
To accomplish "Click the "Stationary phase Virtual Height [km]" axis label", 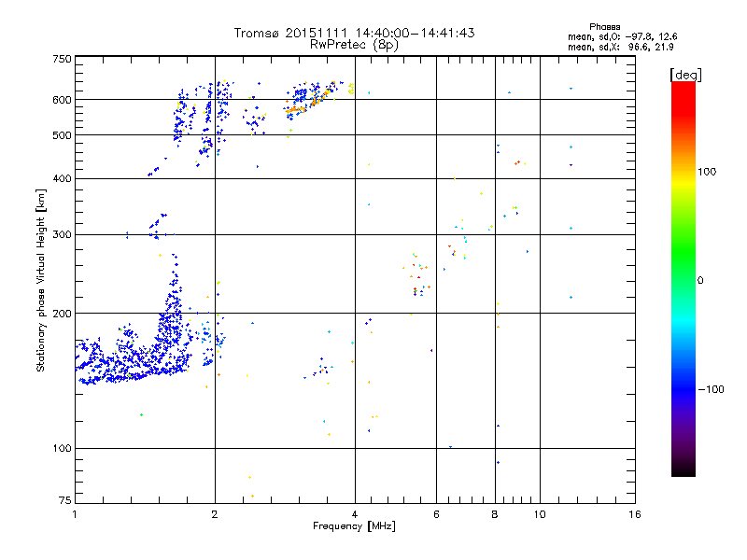I will tap(41, 280).
